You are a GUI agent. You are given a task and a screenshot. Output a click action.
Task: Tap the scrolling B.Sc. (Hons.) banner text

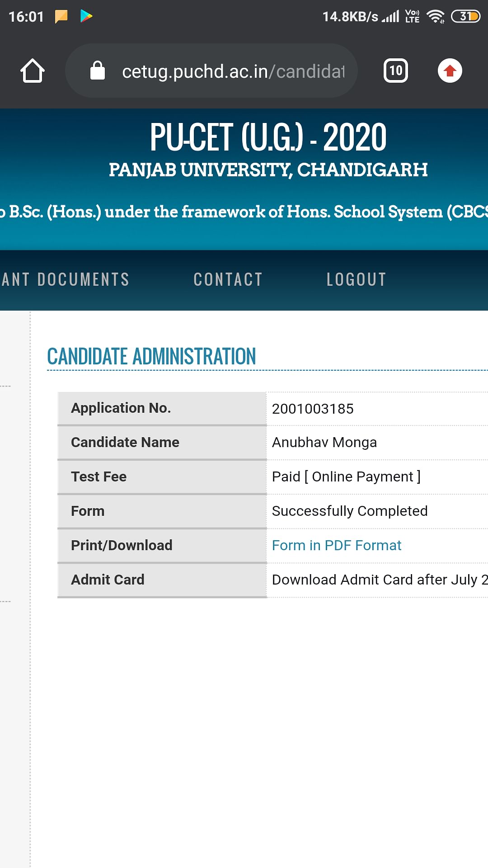[x=244, y=212]
